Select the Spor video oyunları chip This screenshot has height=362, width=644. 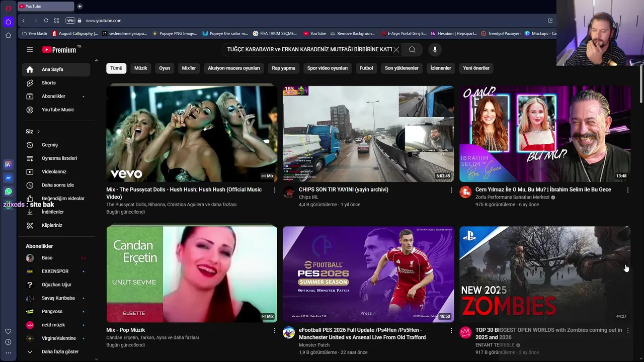point(328,68)
